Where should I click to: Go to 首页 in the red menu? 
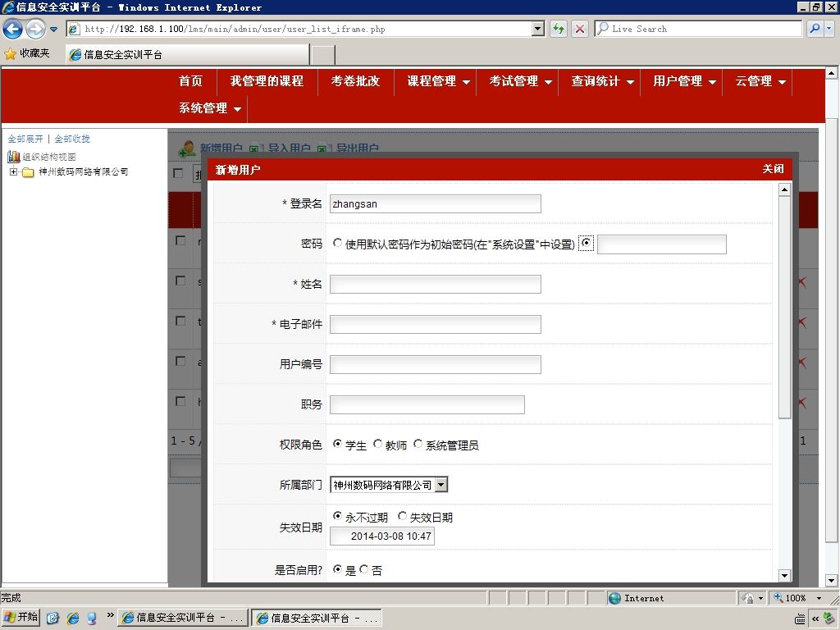point(190,81)
